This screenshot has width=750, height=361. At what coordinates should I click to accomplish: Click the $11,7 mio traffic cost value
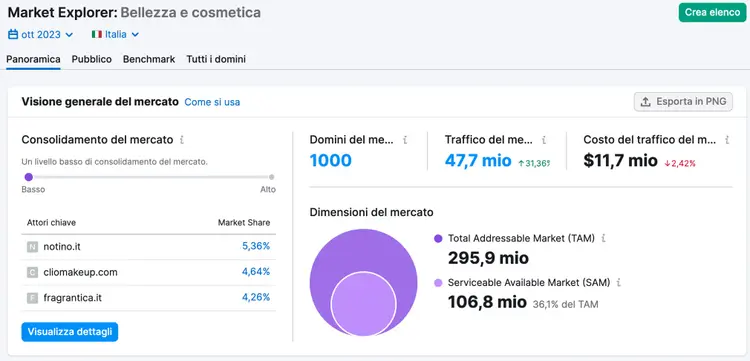coord(620,161)
